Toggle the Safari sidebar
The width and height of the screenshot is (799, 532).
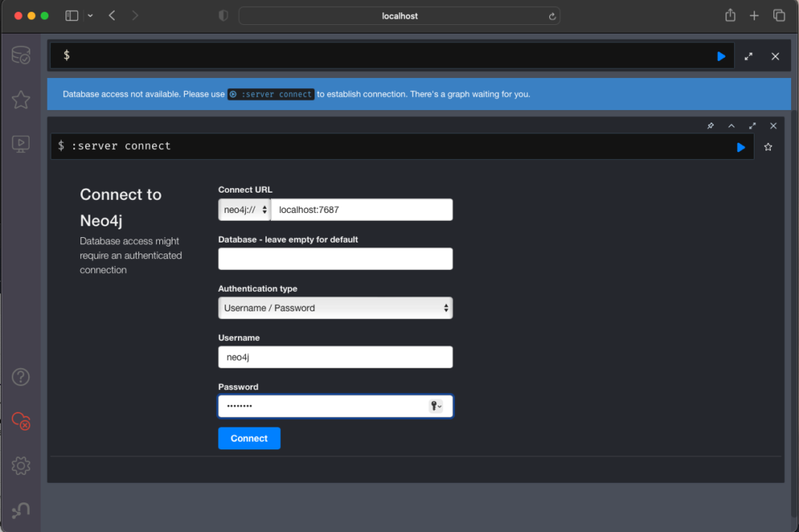point(72,16)
